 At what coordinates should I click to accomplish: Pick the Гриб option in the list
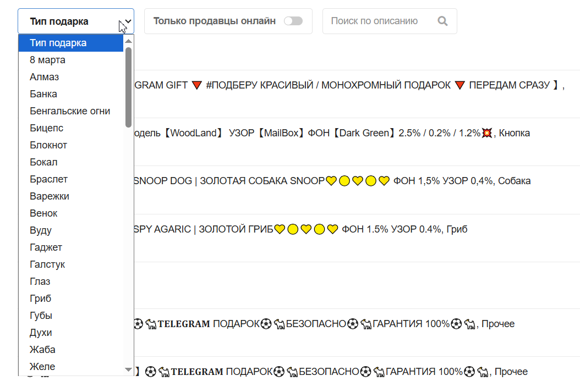coord(40,299)
